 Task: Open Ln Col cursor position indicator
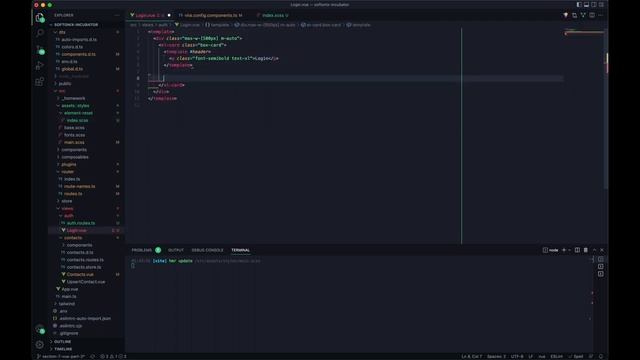[471, 356]
